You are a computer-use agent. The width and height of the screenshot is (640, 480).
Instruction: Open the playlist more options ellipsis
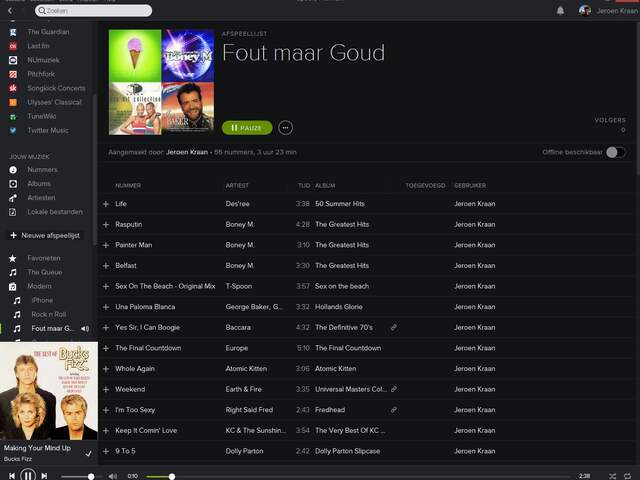click(285, 128)
